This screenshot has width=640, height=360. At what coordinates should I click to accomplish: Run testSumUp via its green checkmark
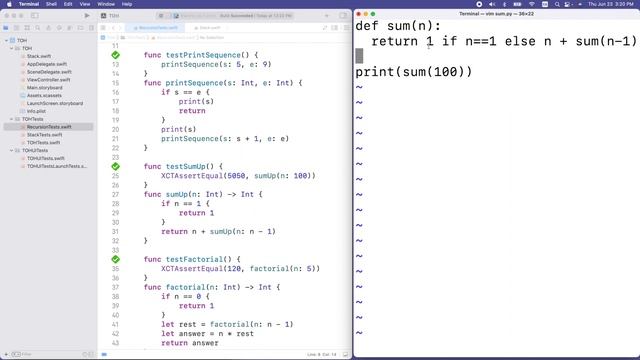coord(116,166)
